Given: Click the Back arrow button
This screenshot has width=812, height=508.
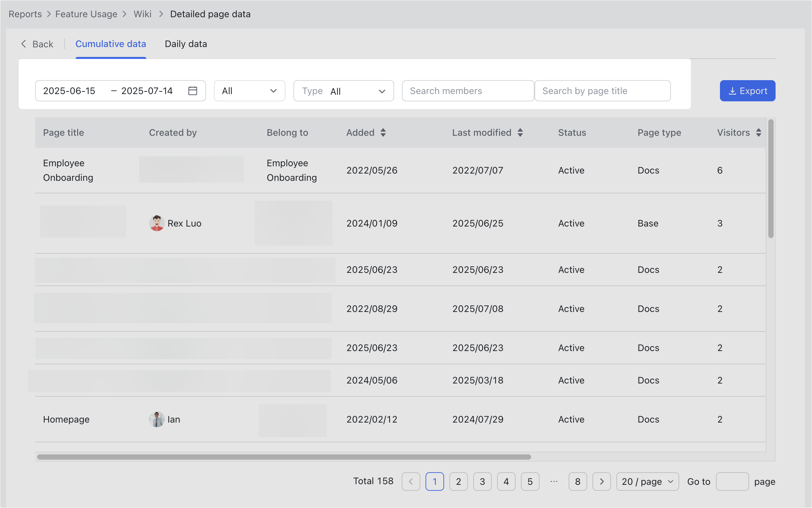Looking at the screenshot, I should pyautogui.click(x=37, y=44).
